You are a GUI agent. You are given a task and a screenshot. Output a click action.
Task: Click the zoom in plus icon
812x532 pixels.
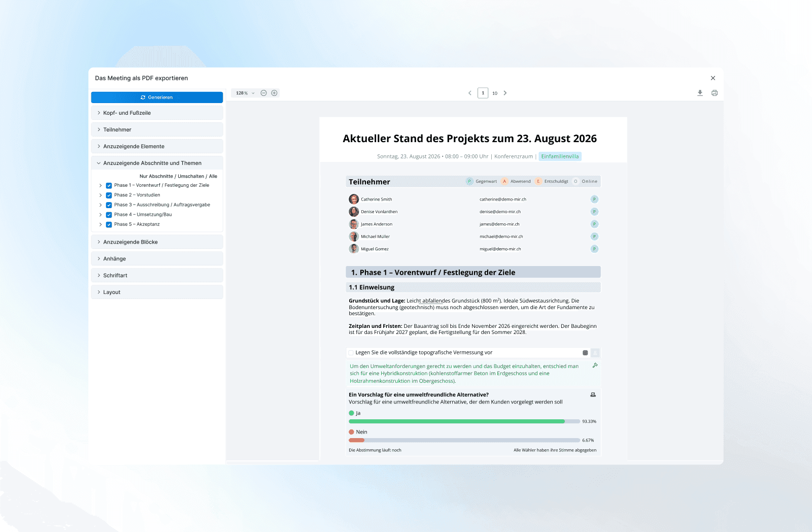tap(274, 93)
